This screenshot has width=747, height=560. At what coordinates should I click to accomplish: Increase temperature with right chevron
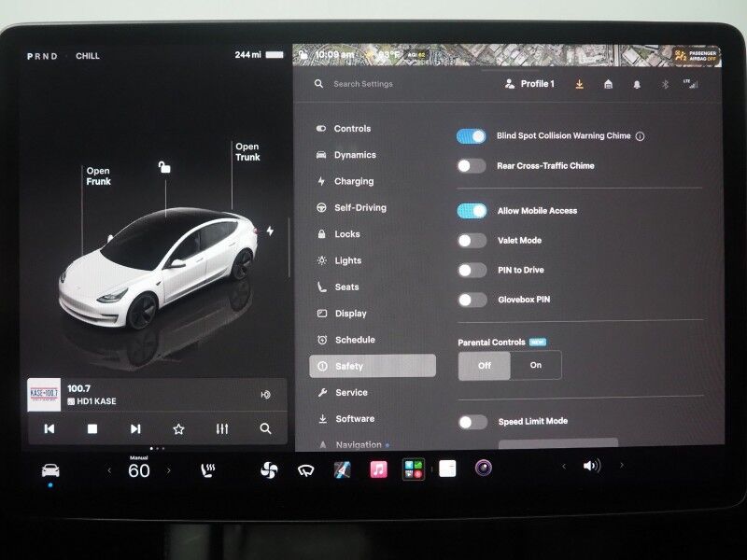168,470
